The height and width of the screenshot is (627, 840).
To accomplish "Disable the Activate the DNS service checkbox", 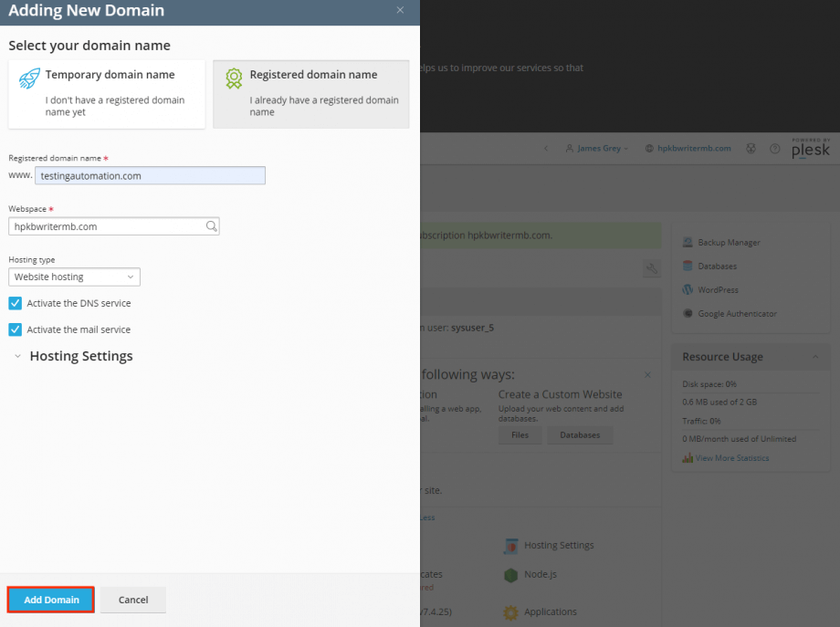I will click(x=14, y=303).
